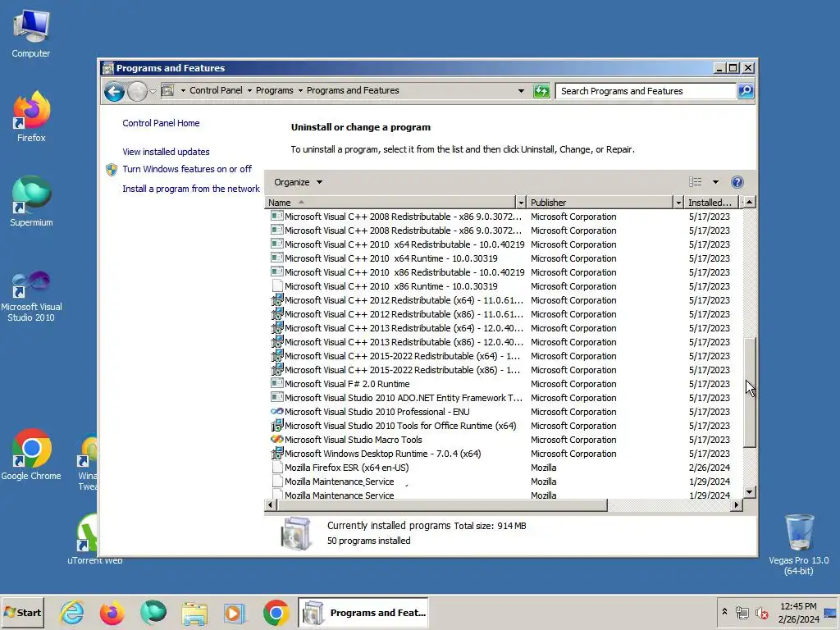Select Microsoft Visual C++ 2010 x86 Runtime row
840x630 pixels.
click(x=504, y=286)
